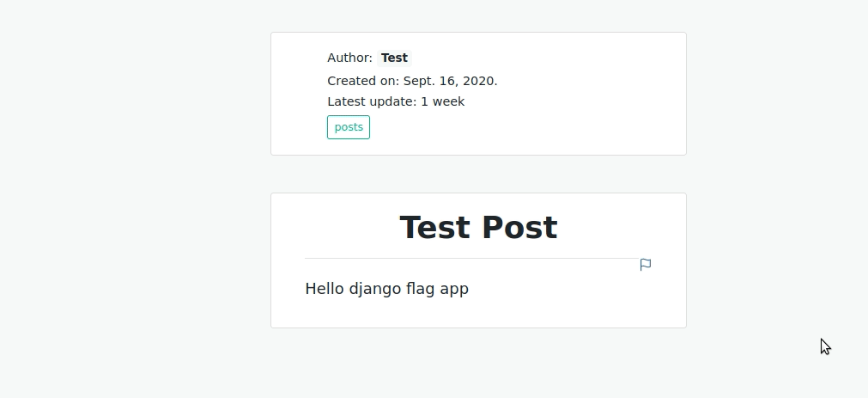Select the Test Post heading
Viewport: 868px width, 398px height.
[x=478, y=228]
